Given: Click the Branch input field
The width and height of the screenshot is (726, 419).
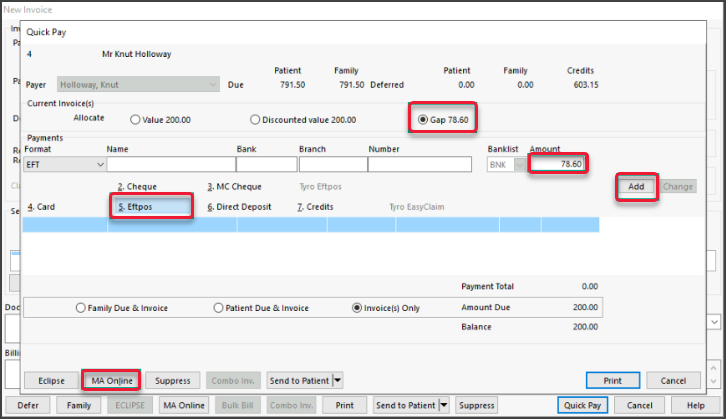Looking at the screenshot, I should (333, 164).
